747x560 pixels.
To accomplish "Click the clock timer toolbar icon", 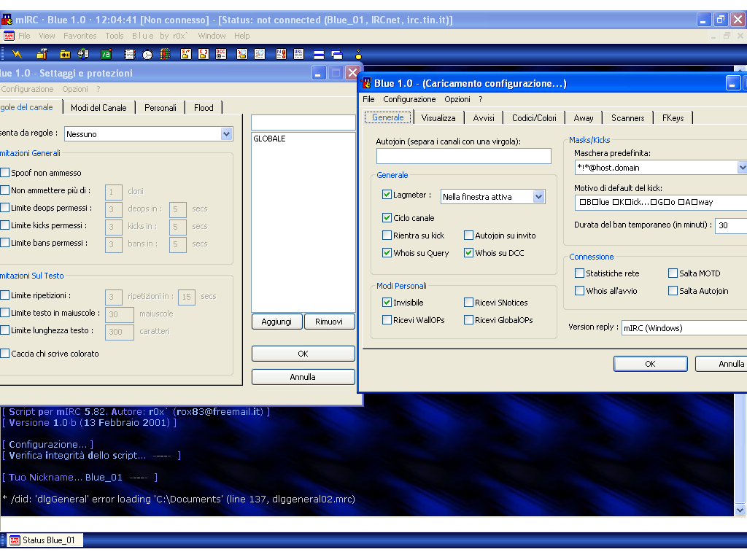I will click(x=147, y=54).
